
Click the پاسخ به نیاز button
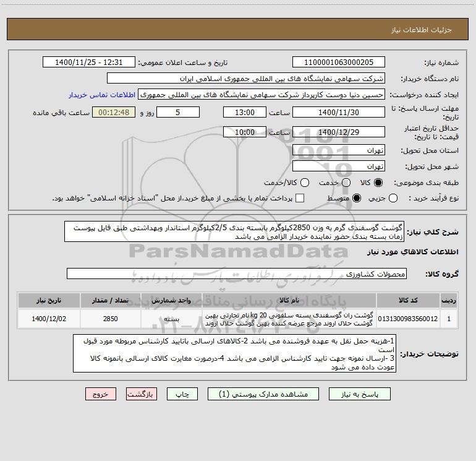coord(359,394)
